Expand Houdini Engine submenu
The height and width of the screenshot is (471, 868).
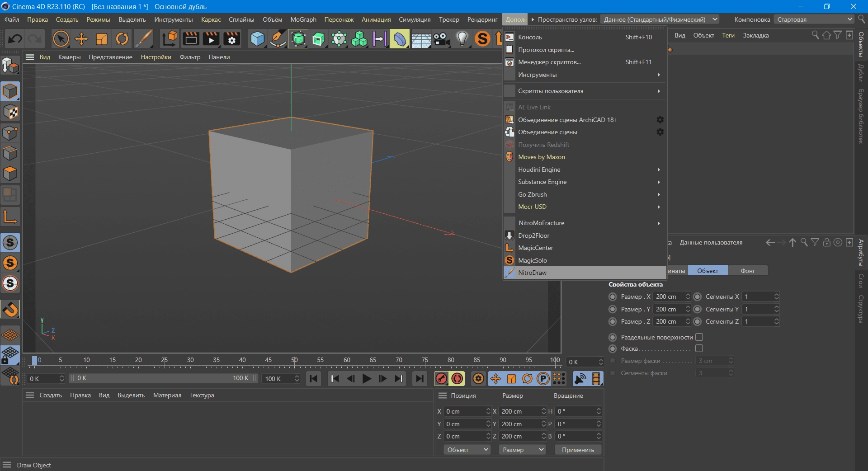(585, 170)
